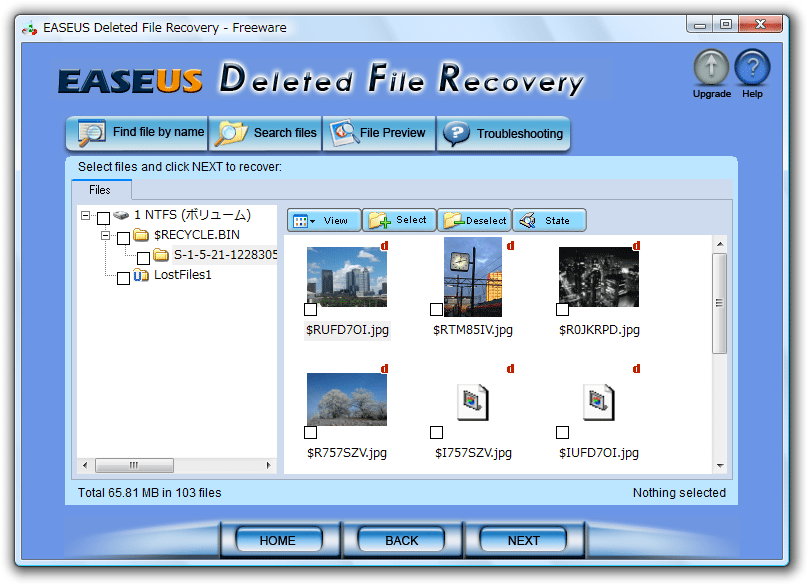Click the Select folder-plus icon
Image resolution: width=808 pixels, height=584 pixels.
379,221
